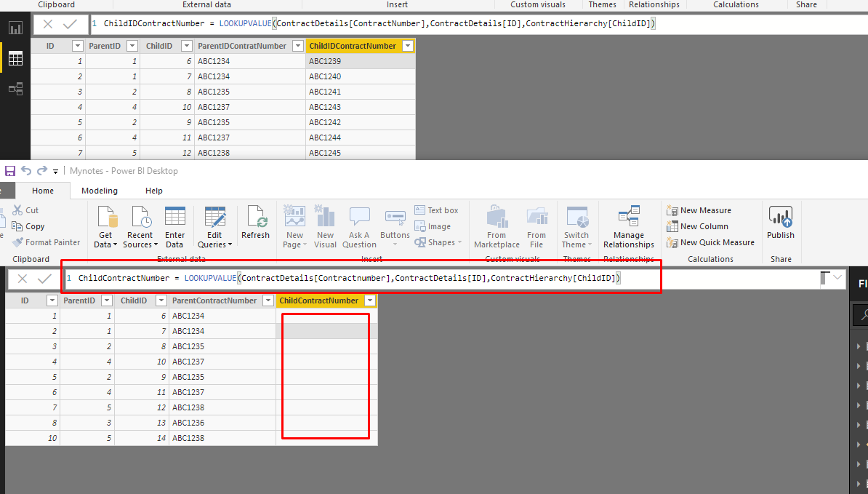Publish the report
Screen dimensions: 868x494
tap(781, 223)
